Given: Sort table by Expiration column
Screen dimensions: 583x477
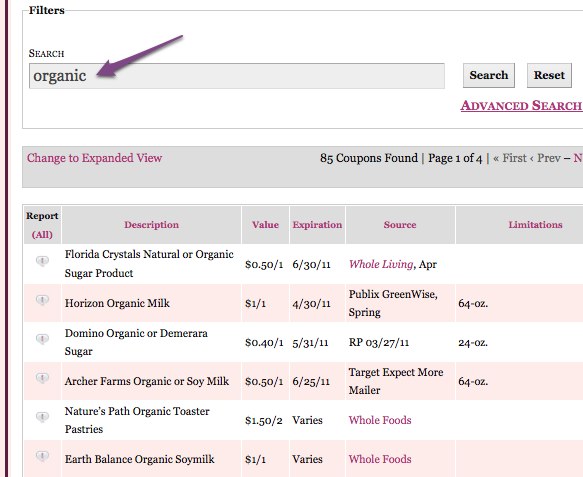Looking at the screenshot, I should [317, 225].
